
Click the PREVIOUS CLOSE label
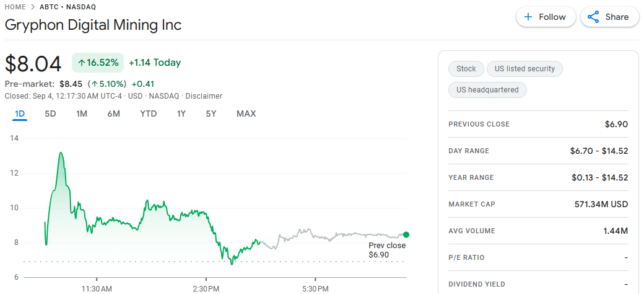point(479,124)
